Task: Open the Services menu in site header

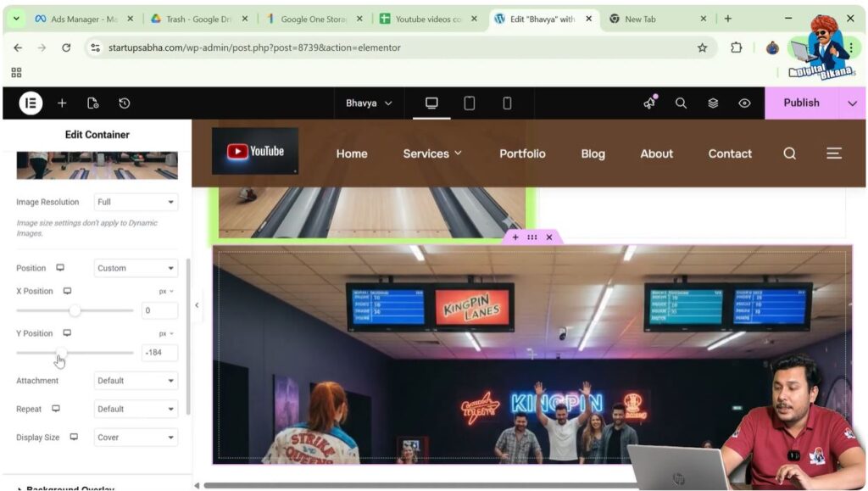Action: (432, 153)
